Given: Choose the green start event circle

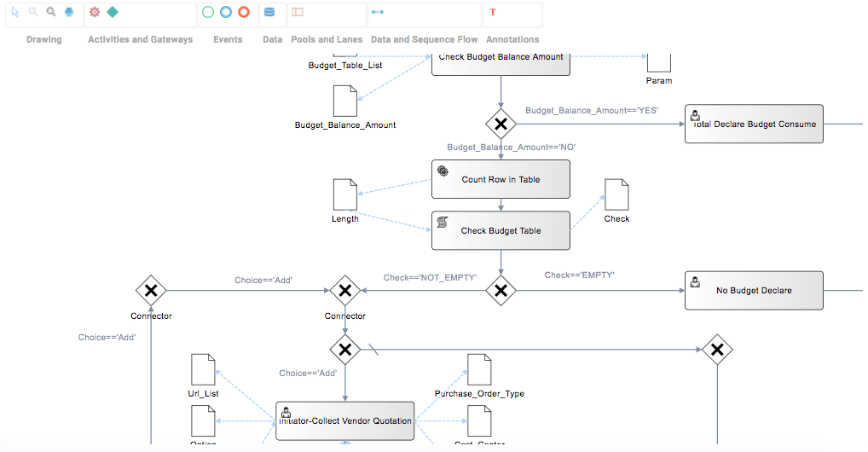Looking at the screenshot, I should click(x=208, y=12).
